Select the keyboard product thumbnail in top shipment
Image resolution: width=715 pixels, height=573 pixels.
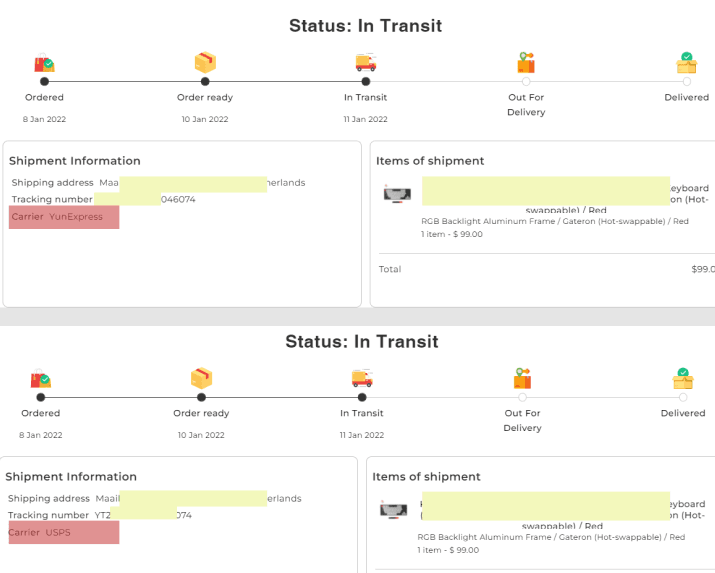pos(397,194)
